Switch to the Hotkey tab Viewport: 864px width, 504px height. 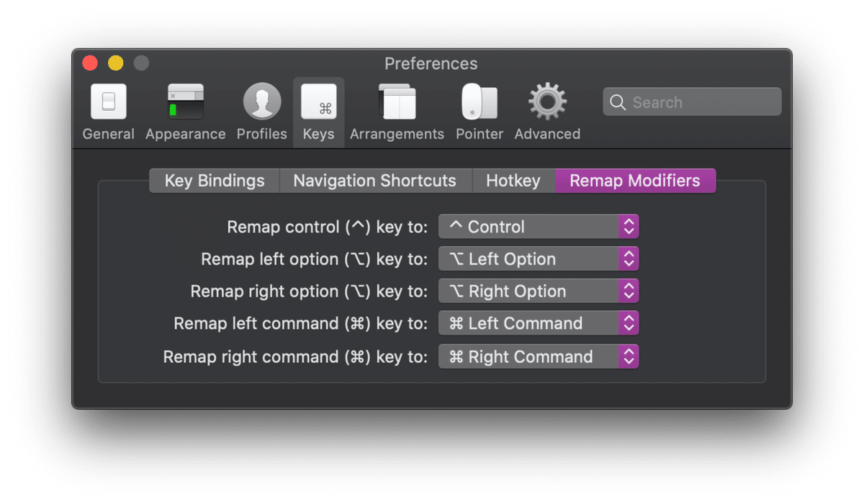pos(513,181)
